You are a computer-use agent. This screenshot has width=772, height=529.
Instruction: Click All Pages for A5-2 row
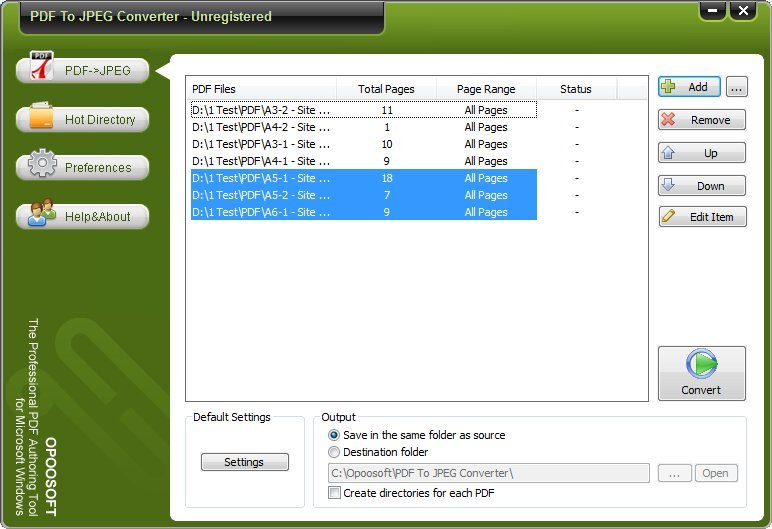point(486,195)
